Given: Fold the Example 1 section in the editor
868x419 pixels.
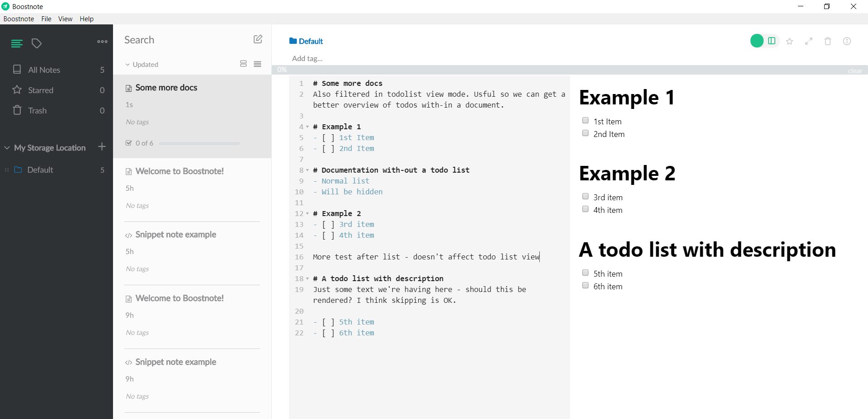Looking at the screenshot, I should (307, 127).
